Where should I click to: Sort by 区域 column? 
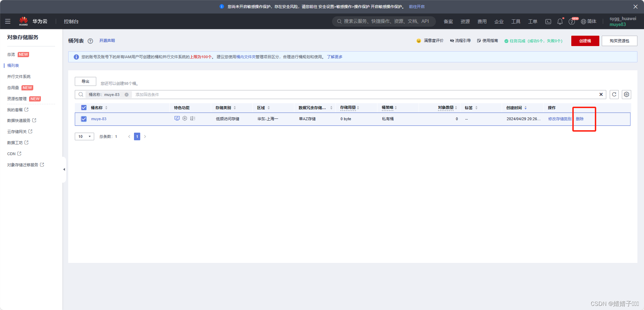tap(269, 108)
